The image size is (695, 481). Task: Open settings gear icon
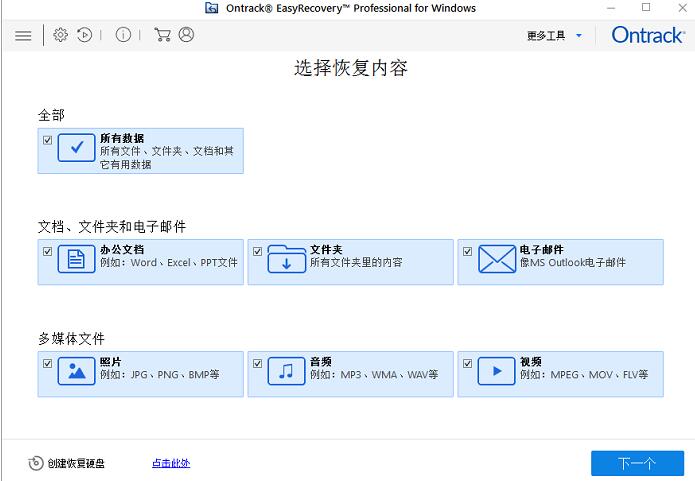click(61, 35)
